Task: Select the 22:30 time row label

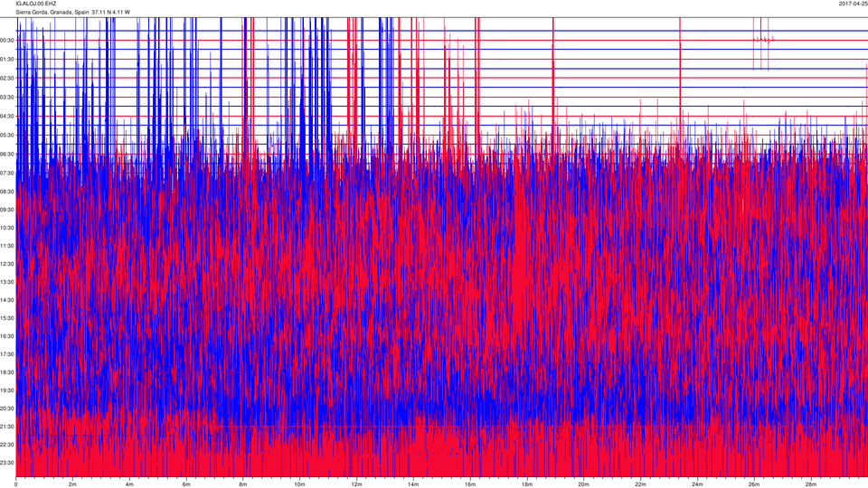Action: click(x=7, y=445)
